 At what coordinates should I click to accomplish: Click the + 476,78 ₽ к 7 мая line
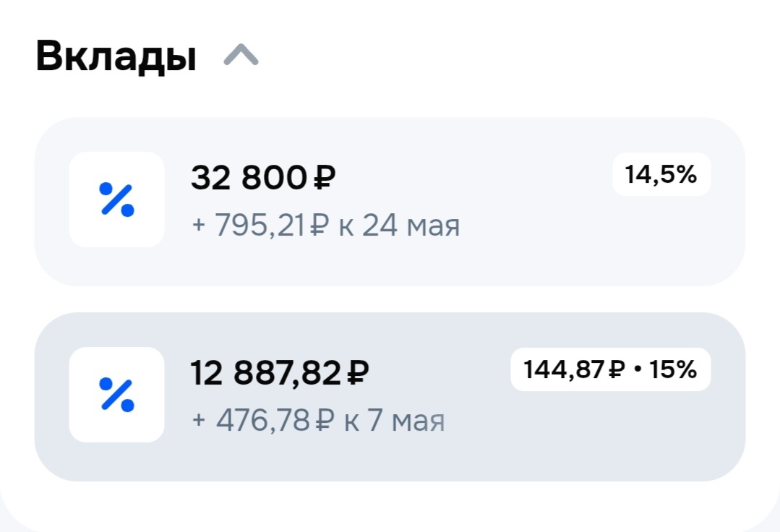point(318,421)
